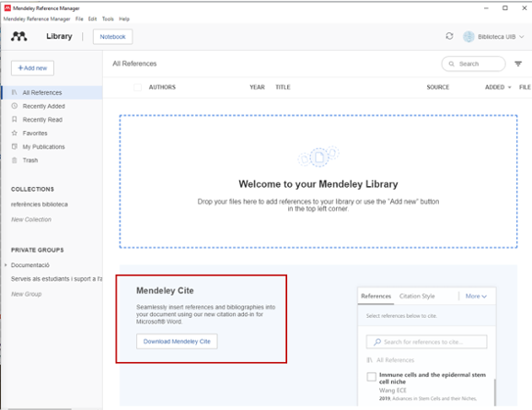Click the Mendeley logo icon

click(x=19, y=36)
